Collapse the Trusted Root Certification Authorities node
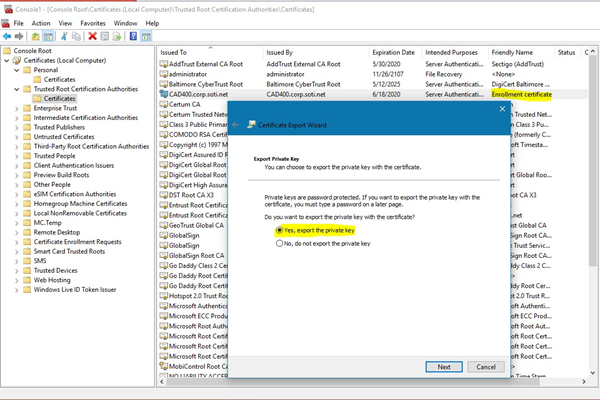This screenshot has width=600, height=400. [x=17, y=89]
